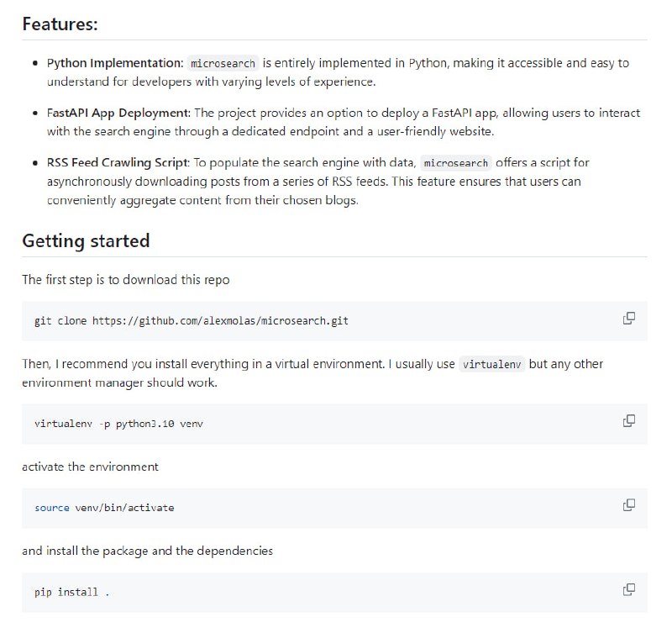Copy the git clone command
This screenshot has width=672, height=633.
click(628, 319)
